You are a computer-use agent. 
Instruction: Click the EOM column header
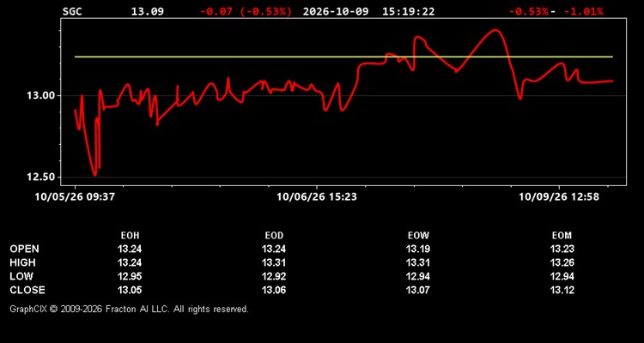pyautogui.click(x=562, y=236)
